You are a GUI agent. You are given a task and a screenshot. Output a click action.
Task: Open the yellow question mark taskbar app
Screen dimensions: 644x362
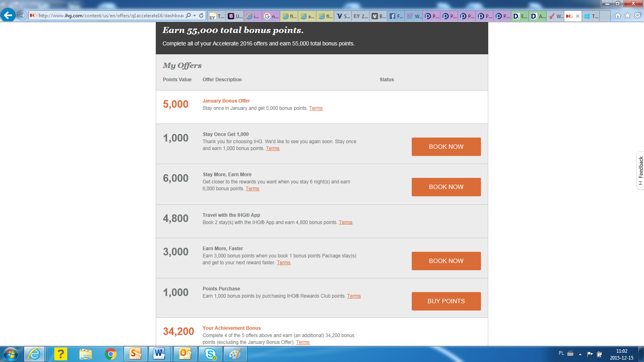(60, 354)
